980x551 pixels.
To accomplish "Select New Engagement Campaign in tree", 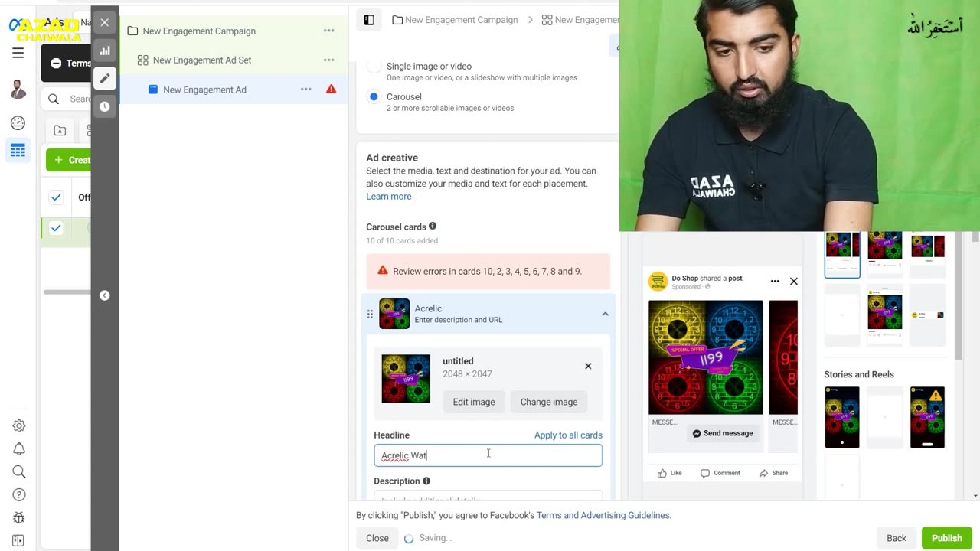I will [x=199, y=31].
